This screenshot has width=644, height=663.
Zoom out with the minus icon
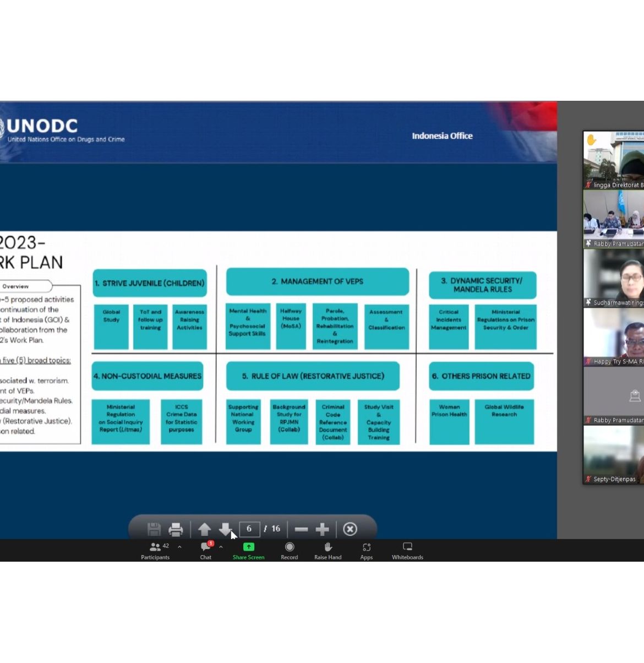301,530
